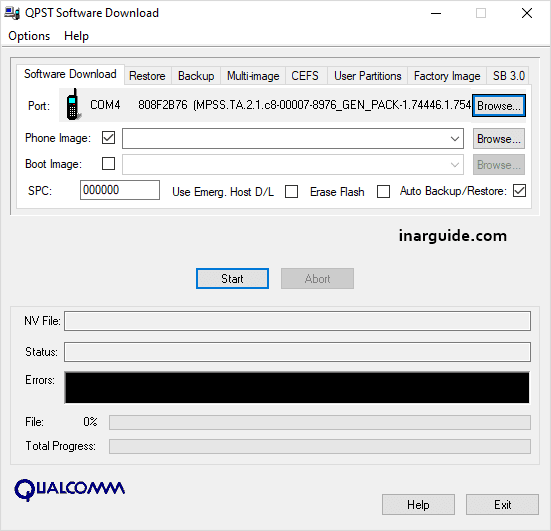Click the phone icon beside COM4 port
The width and height of the screenshot is (551, 531).
point(73,104)
